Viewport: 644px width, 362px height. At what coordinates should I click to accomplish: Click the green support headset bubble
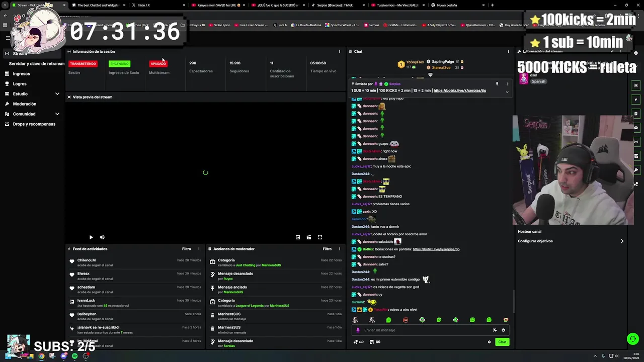633,339
